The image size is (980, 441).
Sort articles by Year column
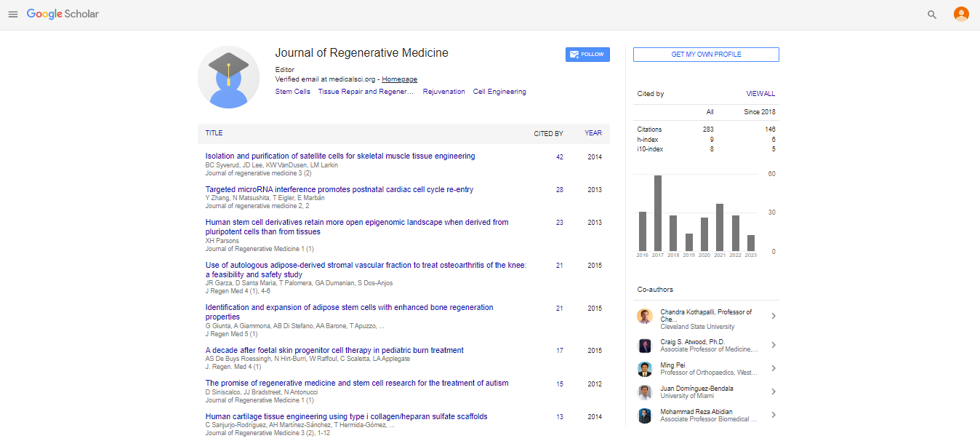593,134
